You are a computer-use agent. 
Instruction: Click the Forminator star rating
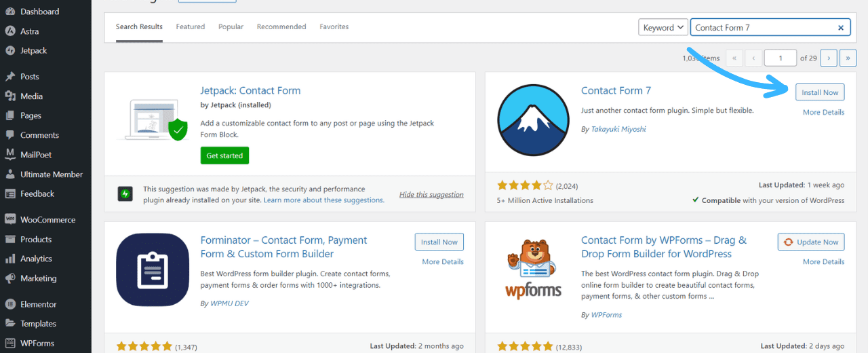tap(144, 347)
